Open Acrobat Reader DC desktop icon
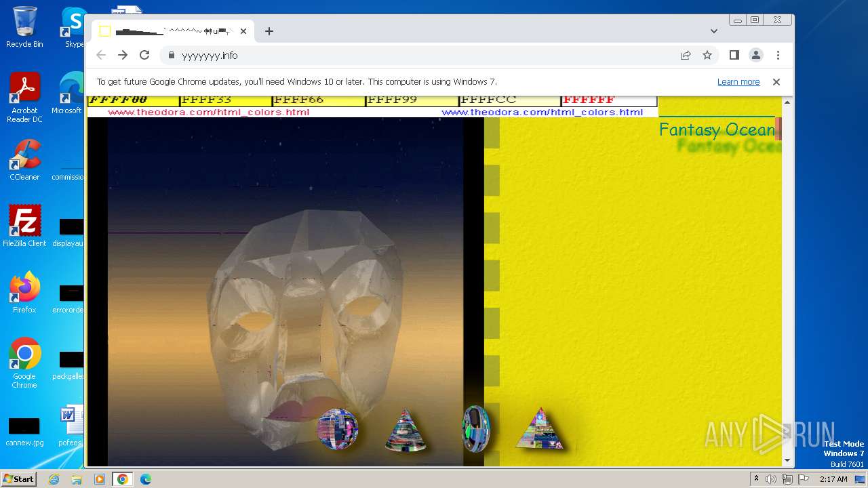 [x=24, y=98]
